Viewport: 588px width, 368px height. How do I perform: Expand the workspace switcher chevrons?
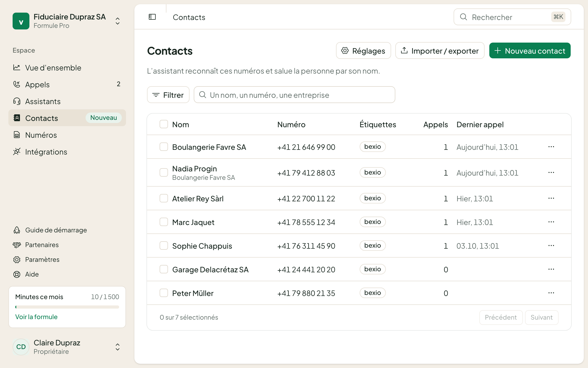pos(118,21)
